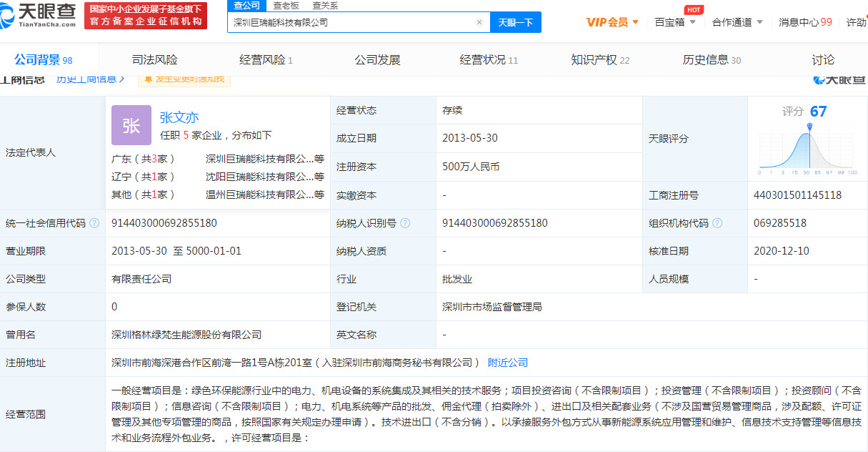Click the 国家中小企业发展子基金旗下 red banner
The width and height of the screenshot is (868, 452).
pos(146,16)
